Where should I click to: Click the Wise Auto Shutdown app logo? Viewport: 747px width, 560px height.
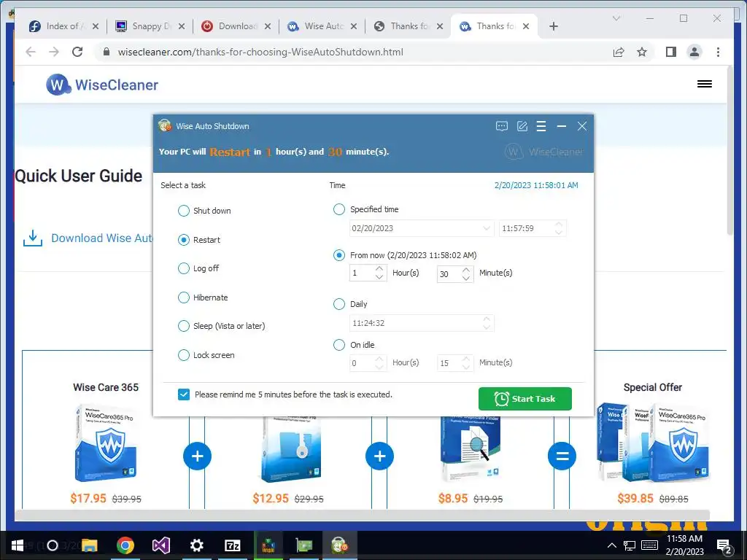coord(165,125)
